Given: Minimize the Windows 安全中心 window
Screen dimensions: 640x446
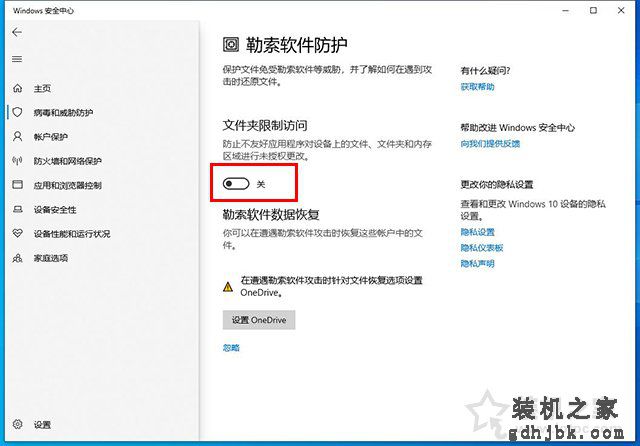Looking at the screenshot, I should [x=566, y=11].
